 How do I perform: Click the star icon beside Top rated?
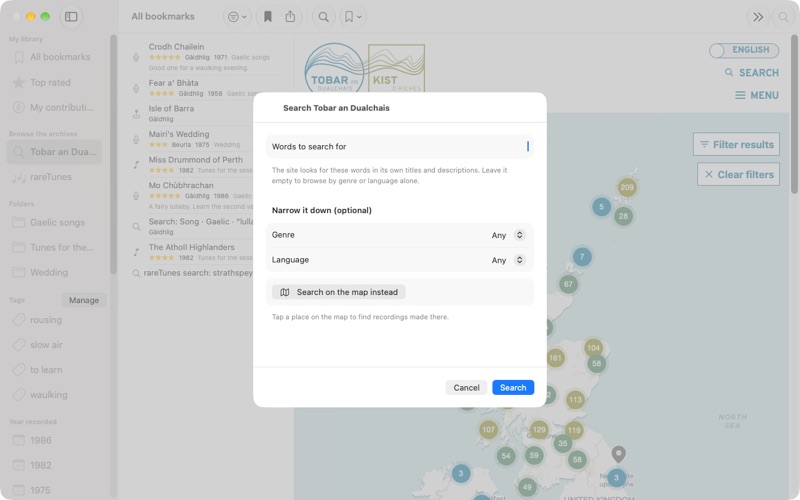point(18,82)
